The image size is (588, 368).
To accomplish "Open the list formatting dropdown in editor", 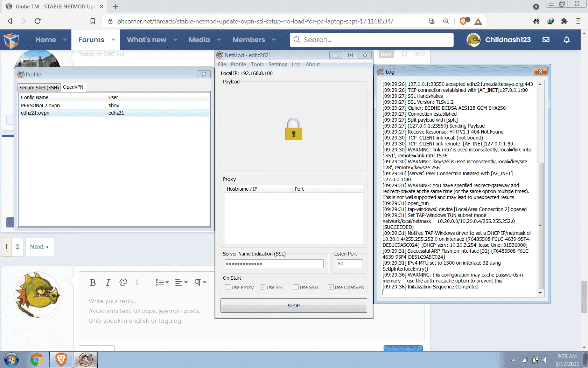I will click(x=162, y=282).
